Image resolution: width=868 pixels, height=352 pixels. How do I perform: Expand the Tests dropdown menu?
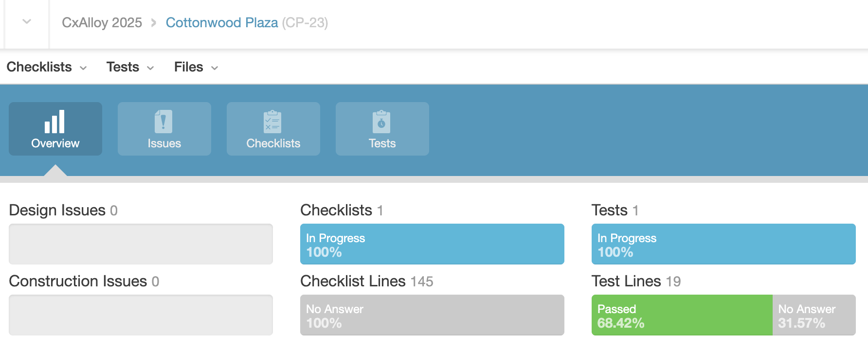pyautogui.click(x=130, y=67)
